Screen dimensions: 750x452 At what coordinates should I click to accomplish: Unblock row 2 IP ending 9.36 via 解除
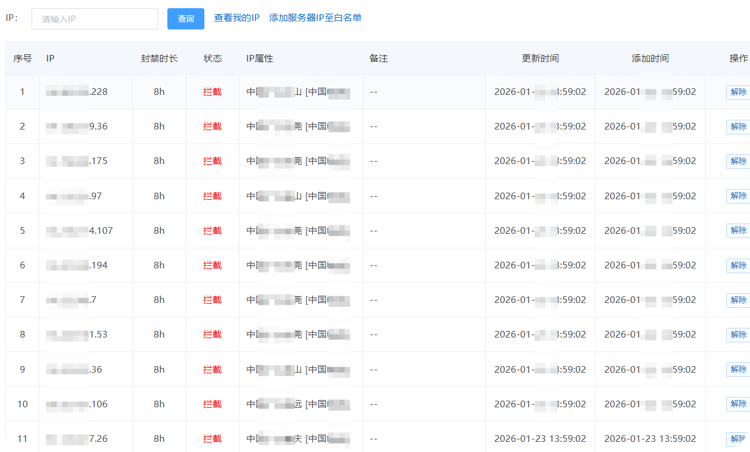737,127
